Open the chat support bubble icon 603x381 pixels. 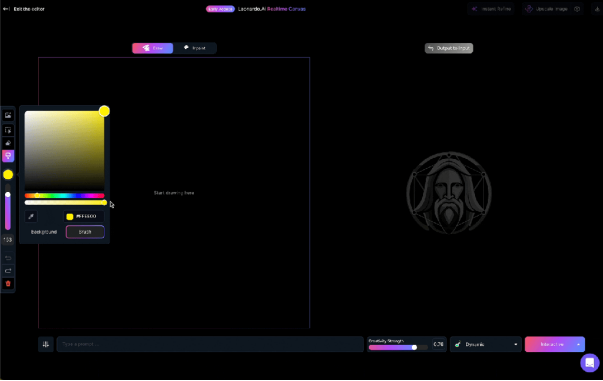(x=590, y=363)
